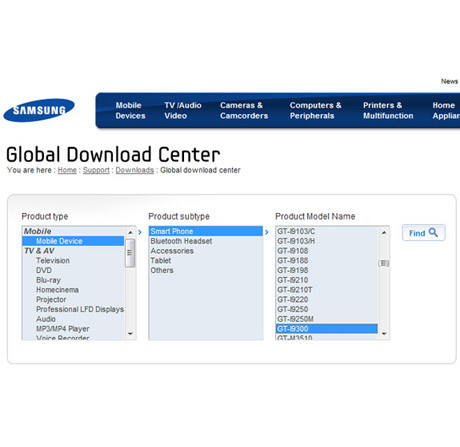Follow the Downloads breadcrumb link

(135, 170)
